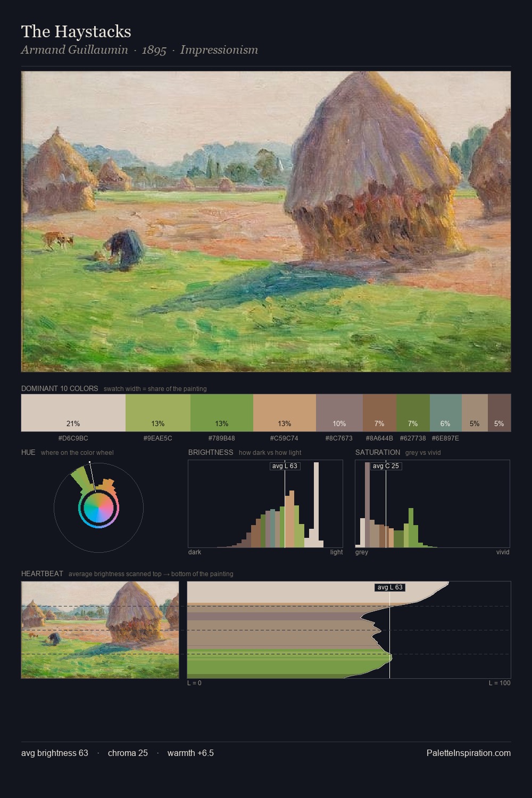This screenshot has height=798, width=532.
Task: Click the avg C 25 saturation marker label
Action: pyautogui.click(x=386, y=466)
